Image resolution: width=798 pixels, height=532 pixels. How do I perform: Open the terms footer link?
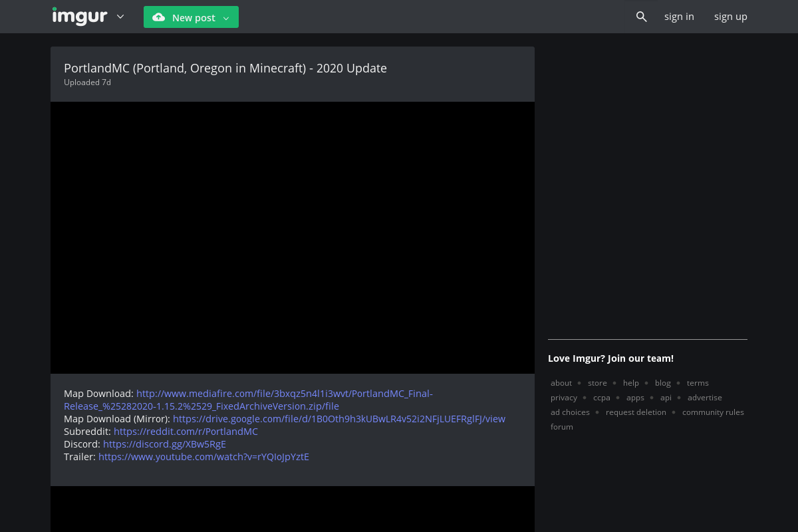pyautogui.click(x=698, y=383)
